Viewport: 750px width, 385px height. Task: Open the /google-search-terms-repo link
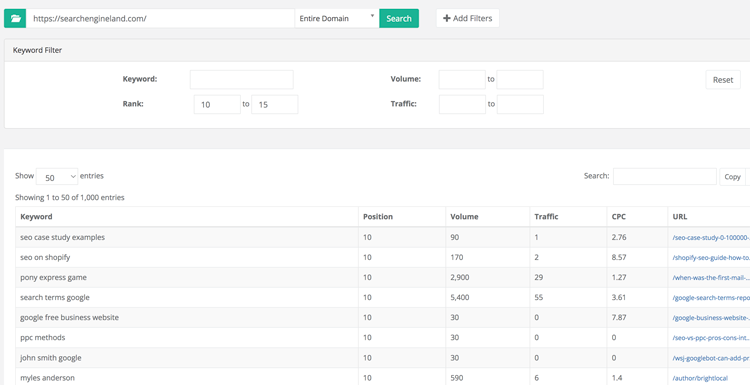(711, 298)
